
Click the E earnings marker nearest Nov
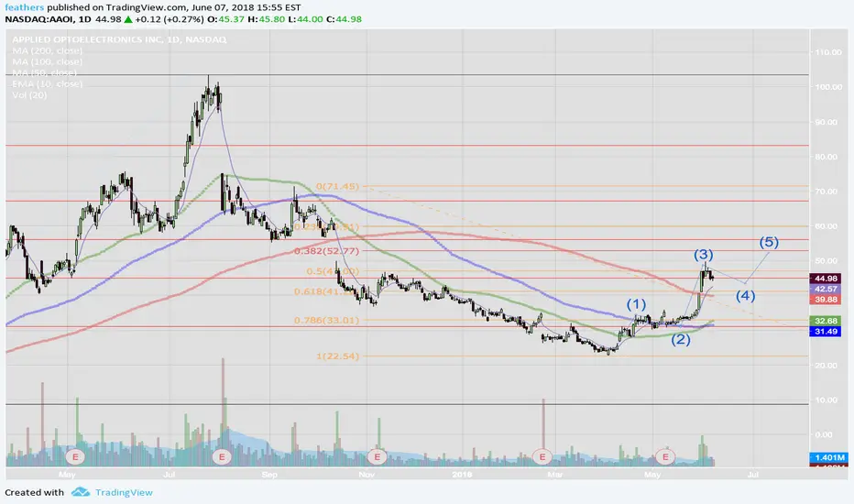pos(377,456)
